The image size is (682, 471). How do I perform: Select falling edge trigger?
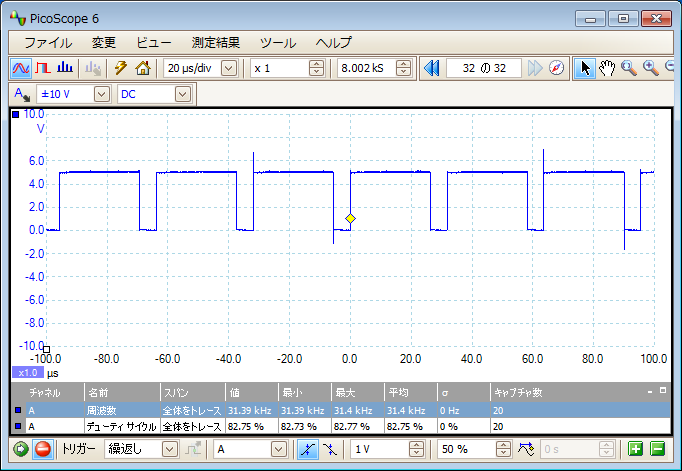point(330,449)
